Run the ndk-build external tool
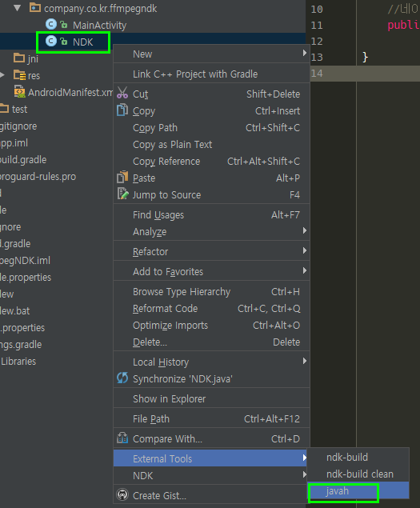The height and width of the screenshot is (508, 420). pos(358,457)
